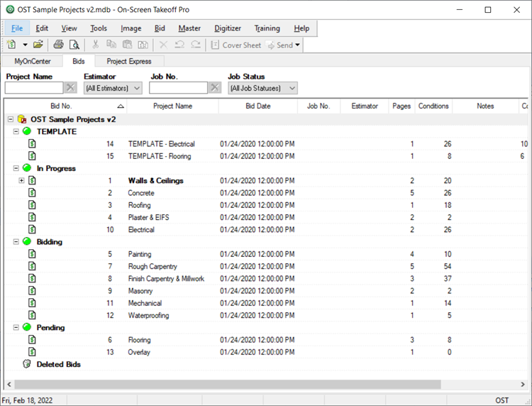Clear the Job No. filter
The width and height of the screenshot is (532, 406).
[214, 88]
